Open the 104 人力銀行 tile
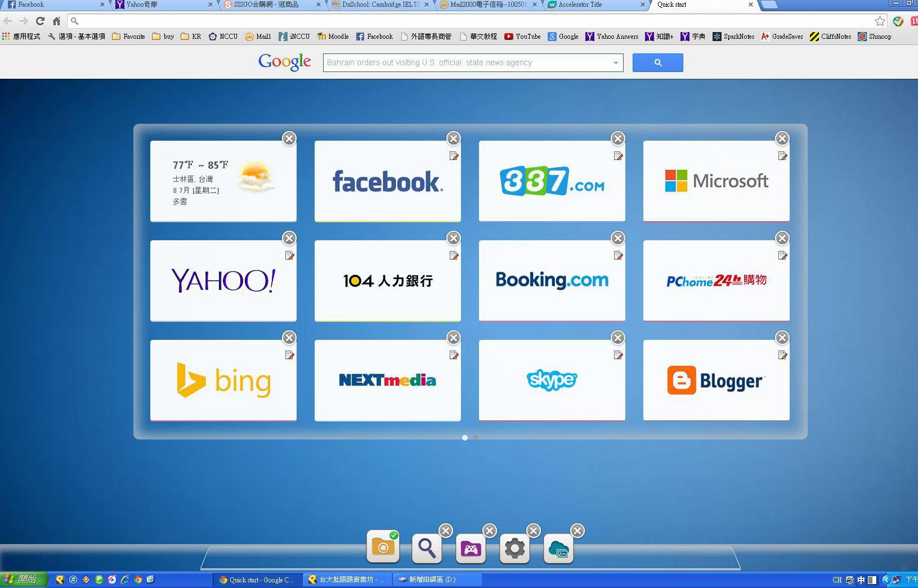The image size is (918, 588). click(387, 281)
